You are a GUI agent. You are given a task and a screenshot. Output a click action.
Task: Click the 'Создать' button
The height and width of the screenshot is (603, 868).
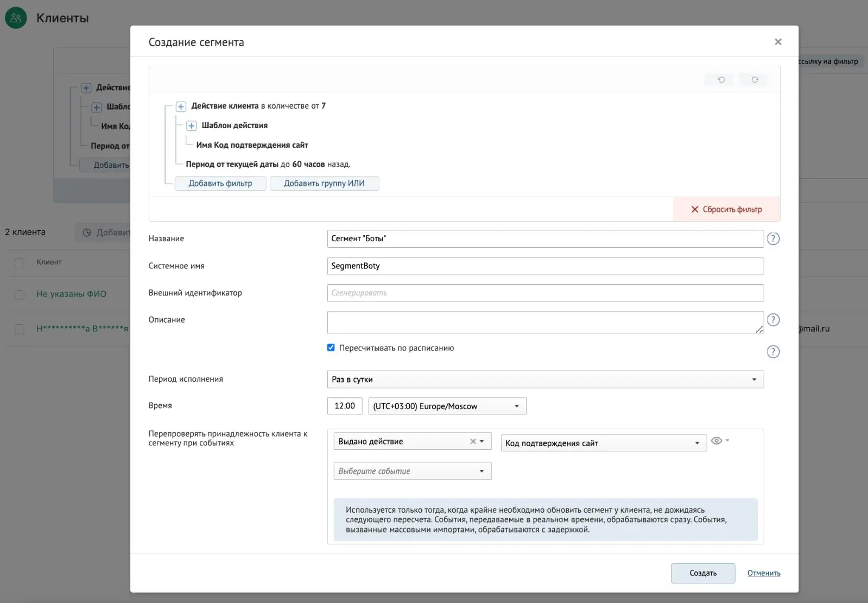(703, 573)
